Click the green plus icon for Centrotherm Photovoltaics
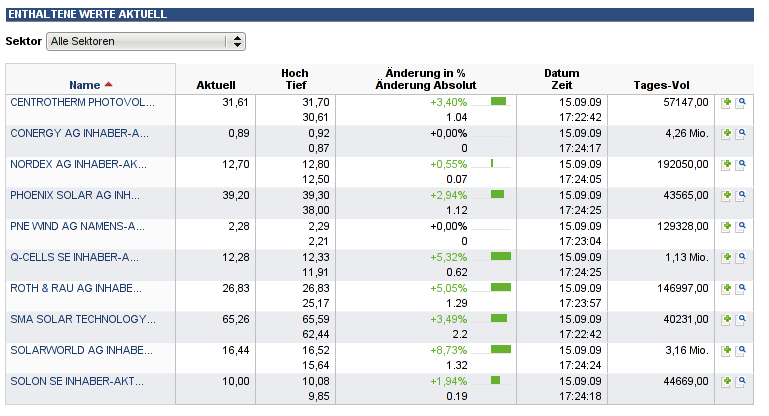The width and height of the screenshot is (769, 416). [x=727, y=102]
